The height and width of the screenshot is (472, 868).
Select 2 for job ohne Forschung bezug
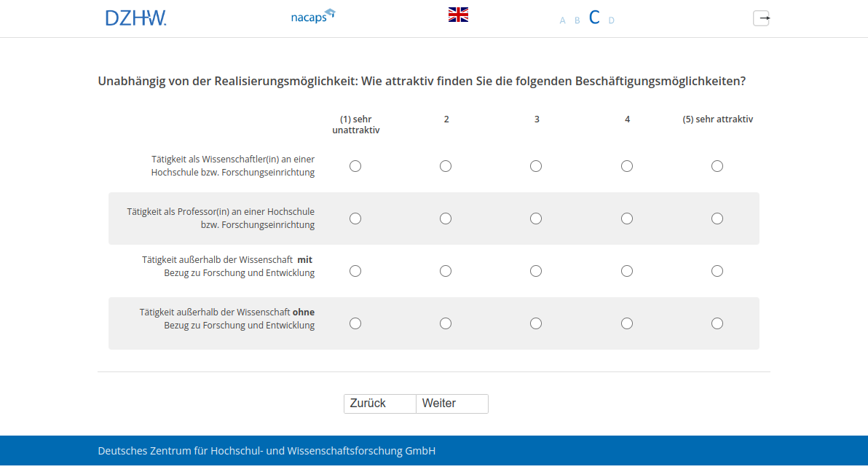tap(446, 323)
